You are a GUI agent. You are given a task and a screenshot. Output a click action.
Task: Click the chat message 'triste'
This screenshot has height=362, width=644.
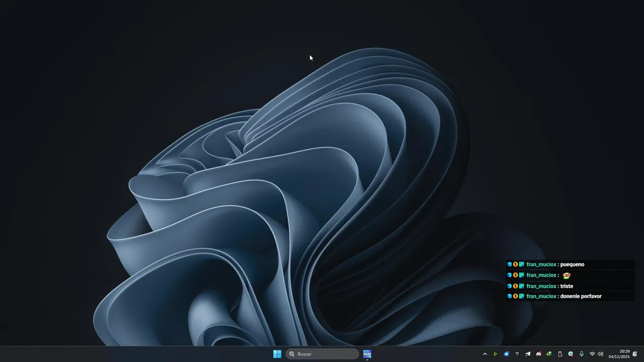click(567, 286)
